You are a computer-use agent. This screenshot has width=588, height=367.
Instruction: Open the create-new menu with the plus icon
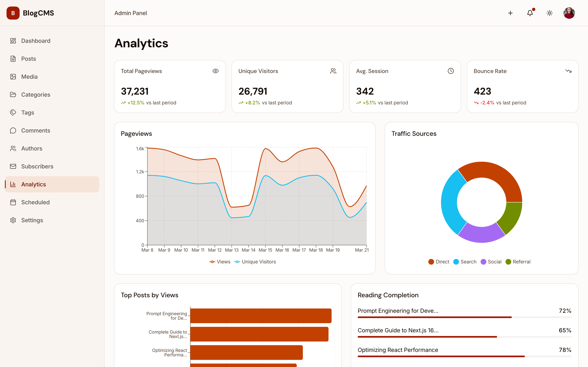click(510, 13)
